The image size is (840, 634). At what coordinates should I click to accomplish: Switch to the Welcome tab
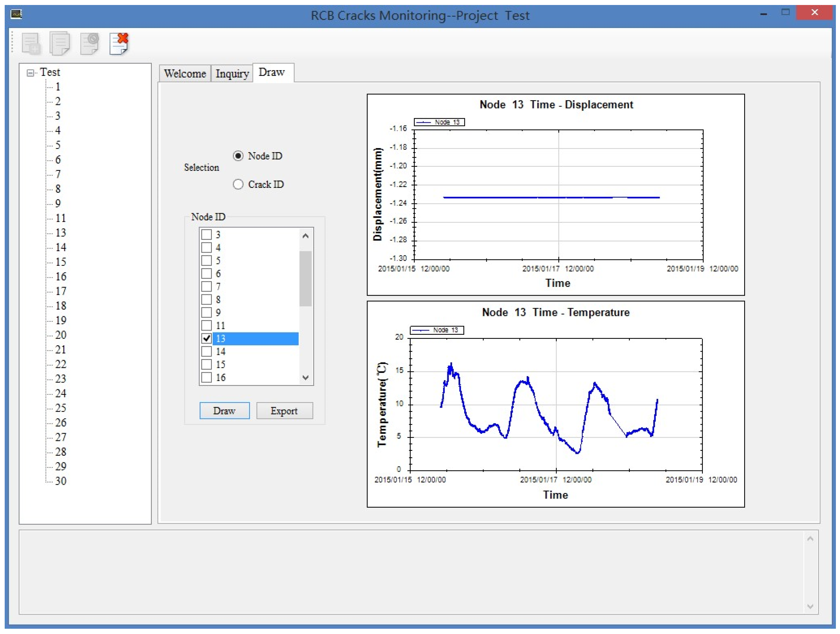coord(185,74)
